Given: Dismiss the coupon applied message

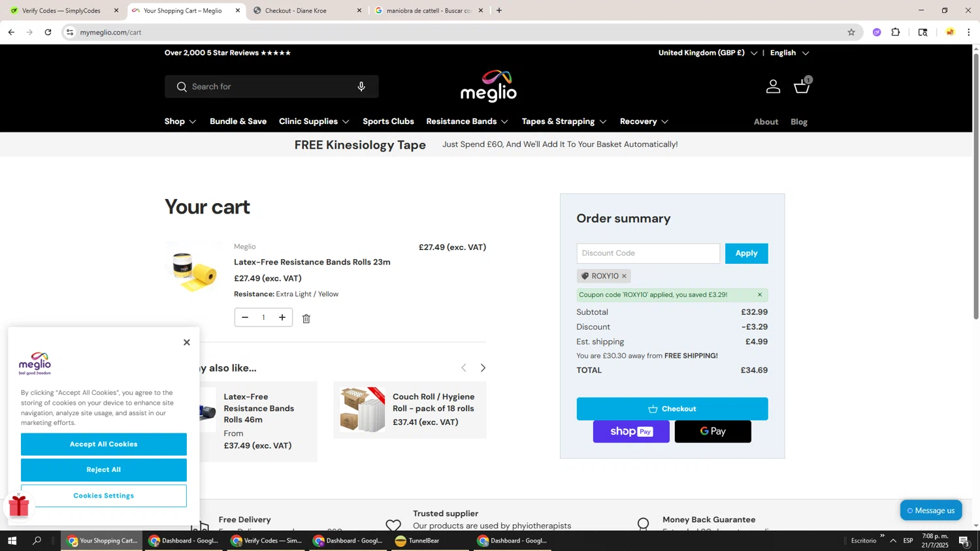Looking at the screenshot, I should point(759,295).
